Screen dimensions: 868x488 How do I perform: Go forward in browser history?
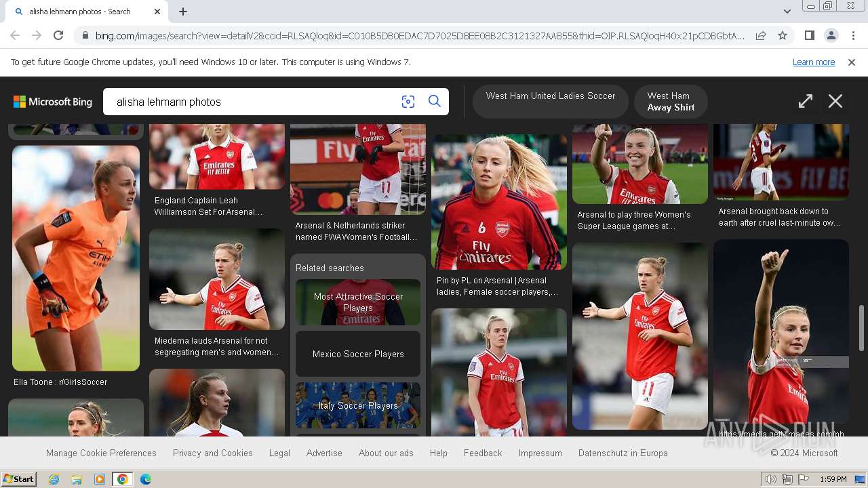[x=37, y=35]
